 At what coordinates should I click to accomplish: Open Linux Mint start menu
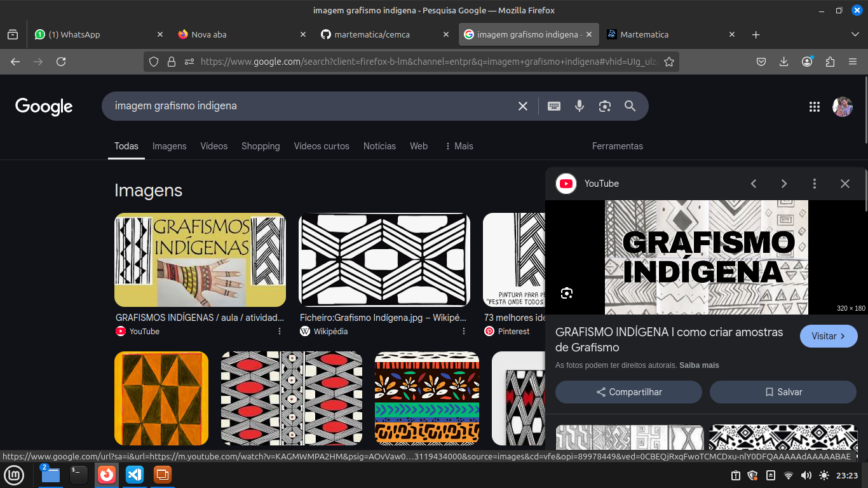coord(14,475)
